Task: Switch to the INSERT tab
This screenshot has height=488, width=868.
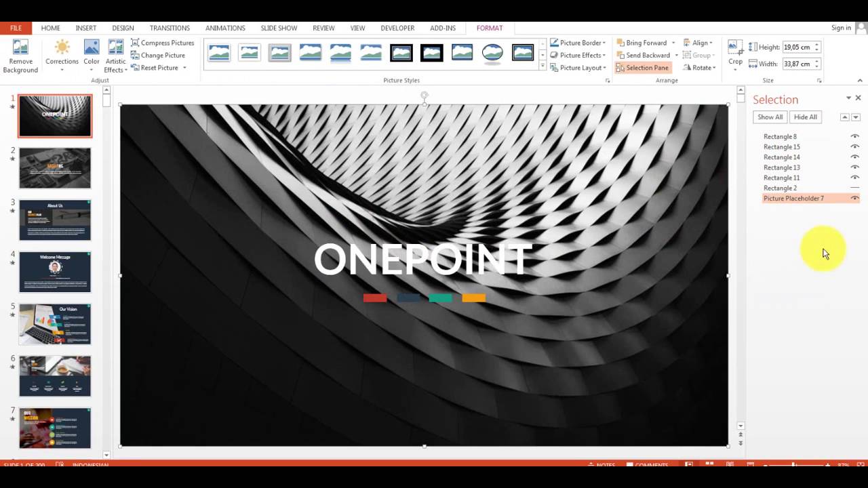Action: click(86, 28)
